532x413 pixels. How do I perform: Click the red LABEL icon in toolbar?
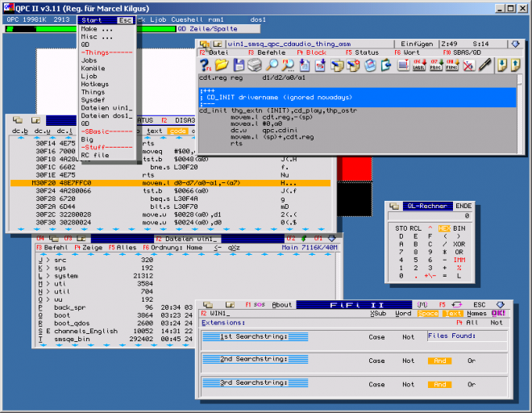[419, 65]
